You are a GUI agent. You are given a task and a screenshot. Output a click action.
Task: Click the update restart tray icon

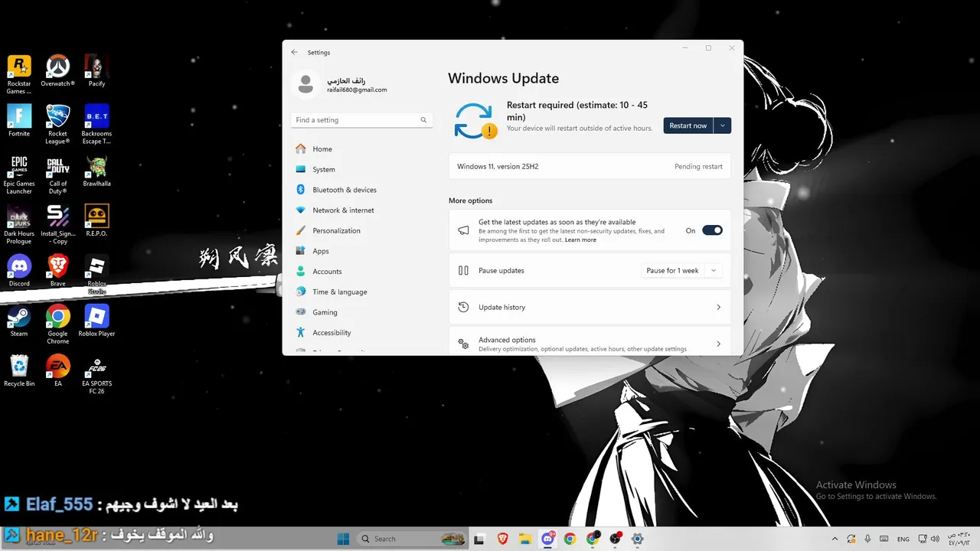(851, 539)
